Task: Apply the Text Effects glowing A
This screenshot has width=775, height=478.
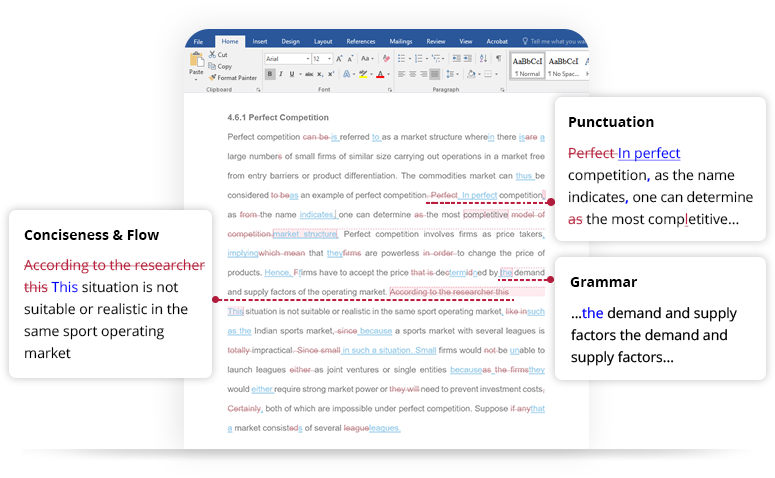Action: [x=346, y=74]
